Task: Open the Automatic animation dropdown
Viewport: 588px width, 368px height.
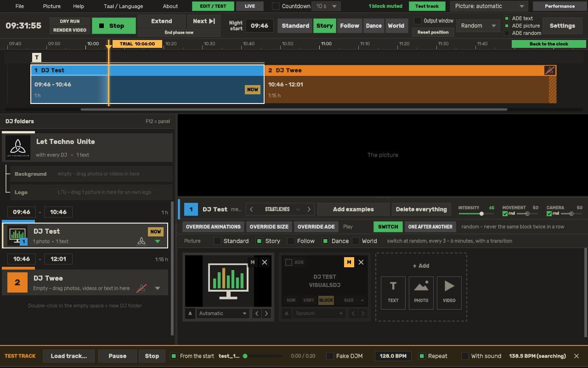Action: click(x=223, y=313)
